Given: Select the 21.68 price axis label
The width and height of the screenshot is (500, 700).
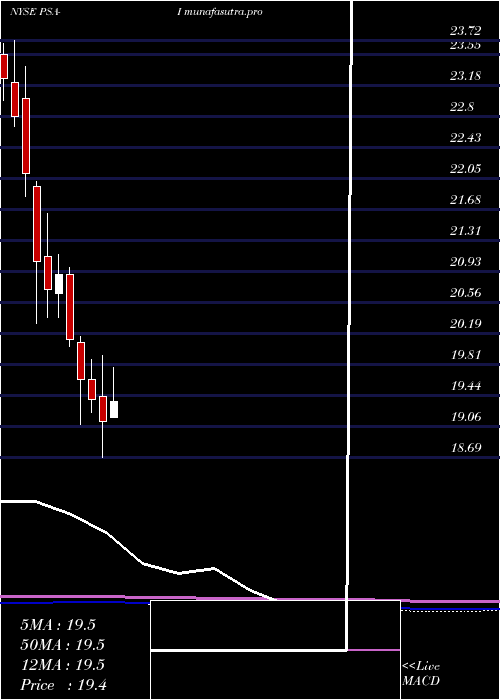Looking at the screenshot, I should coord(466,200).
